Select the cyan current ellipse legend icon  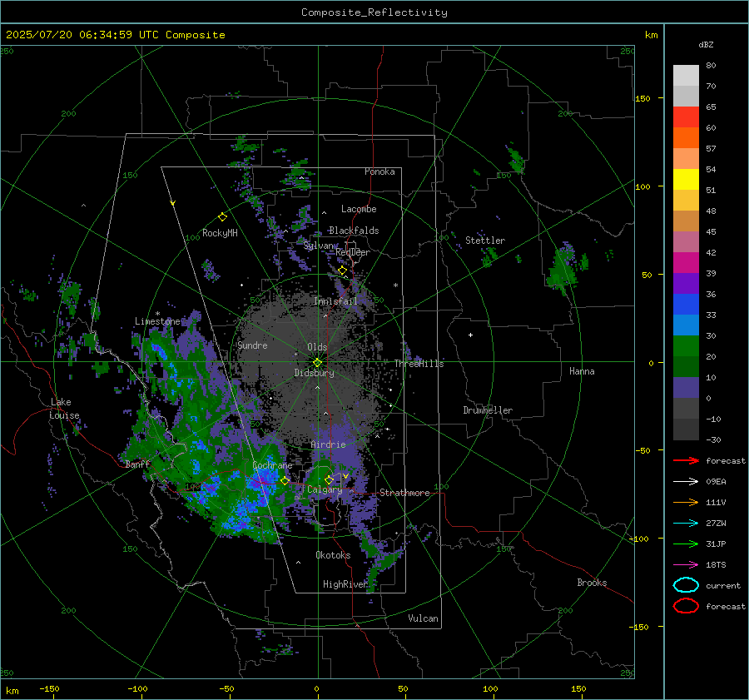(686, 585)
